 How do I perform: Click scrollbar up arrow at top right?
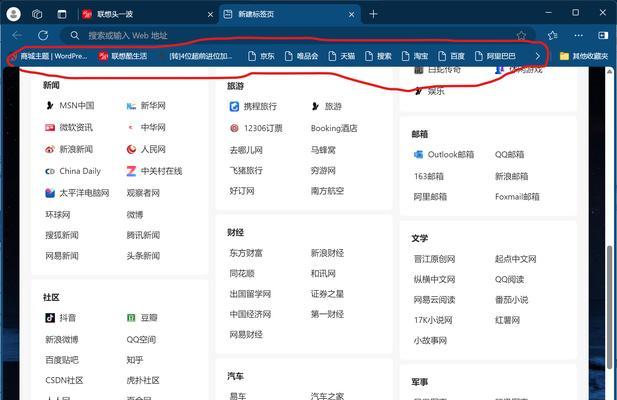(x=610, y=72)
